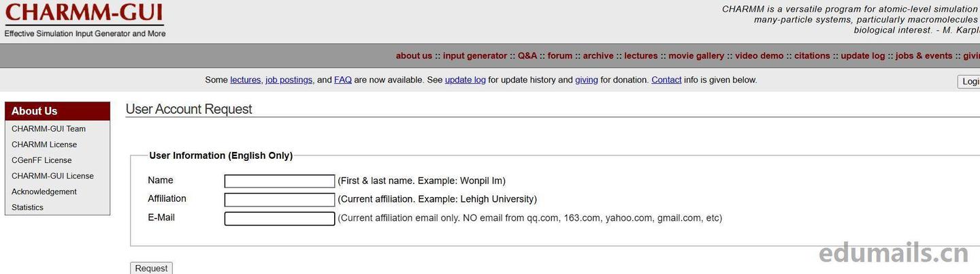
Task: Open the Statistics sidebar entry
Action: coord(27,207)
